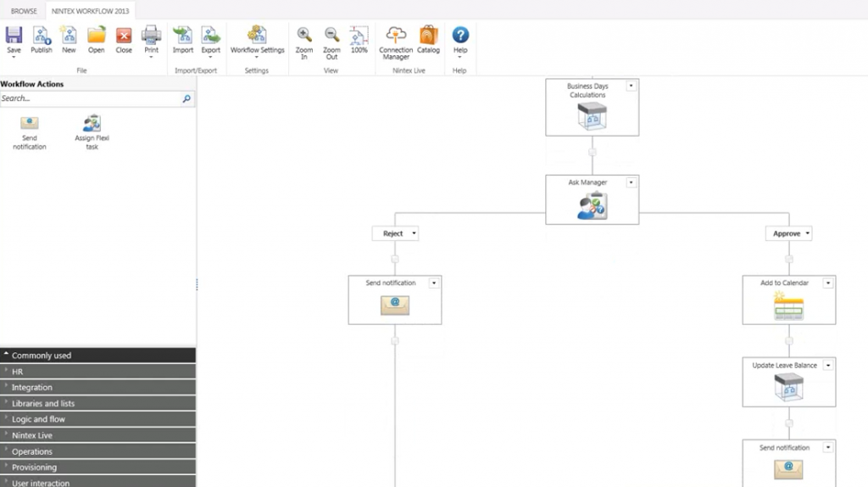Open the Reject branch dropdown

[x=414, y=233]
